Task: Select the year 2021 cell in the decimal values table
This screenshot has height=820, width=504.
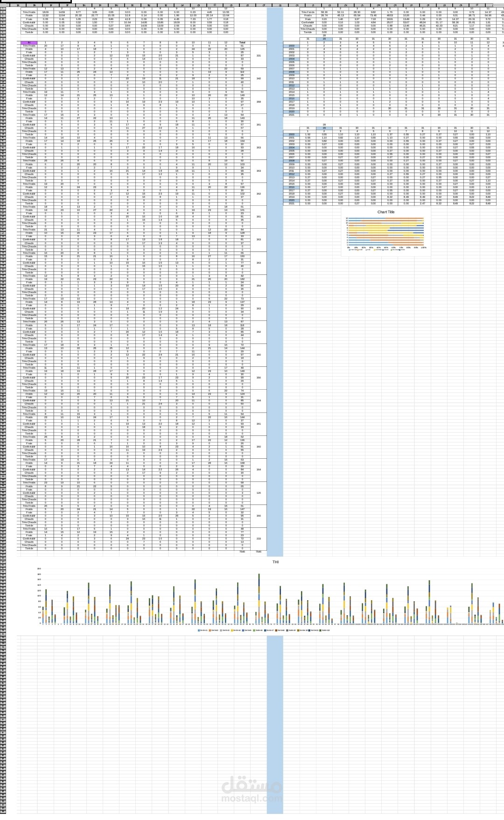Action: pos(292,203)
